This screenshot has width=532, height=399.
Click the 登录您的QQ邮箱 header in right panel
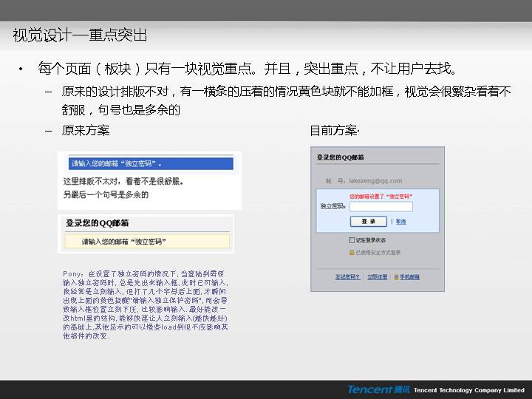click(x=341, y=157)
